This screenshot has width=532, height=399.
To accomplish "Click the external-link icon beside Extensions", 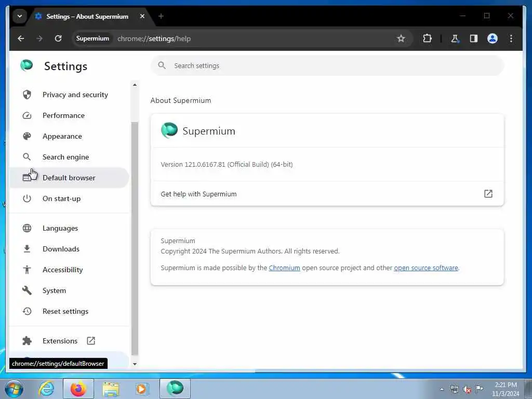I will coord(91,341).
